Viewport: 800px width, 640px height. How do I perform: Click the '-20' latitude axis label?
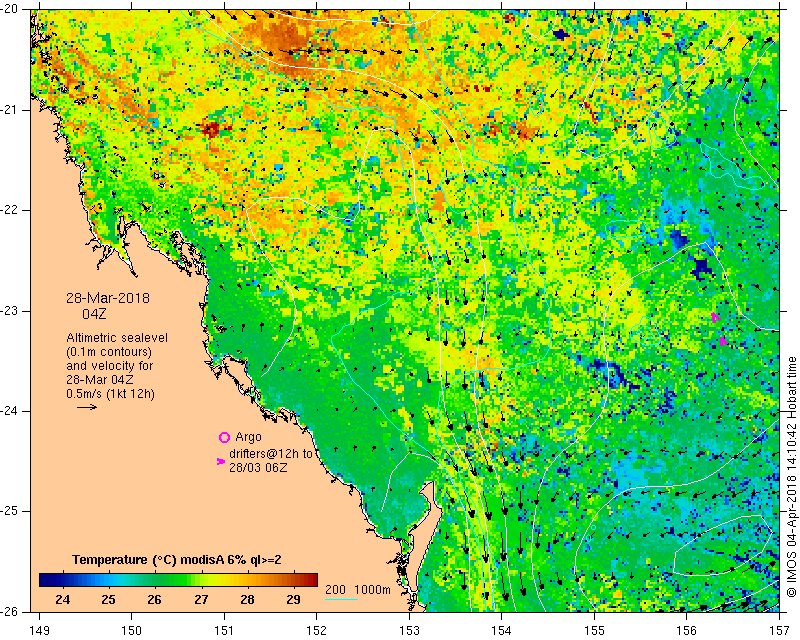click(x=9, y=9)
